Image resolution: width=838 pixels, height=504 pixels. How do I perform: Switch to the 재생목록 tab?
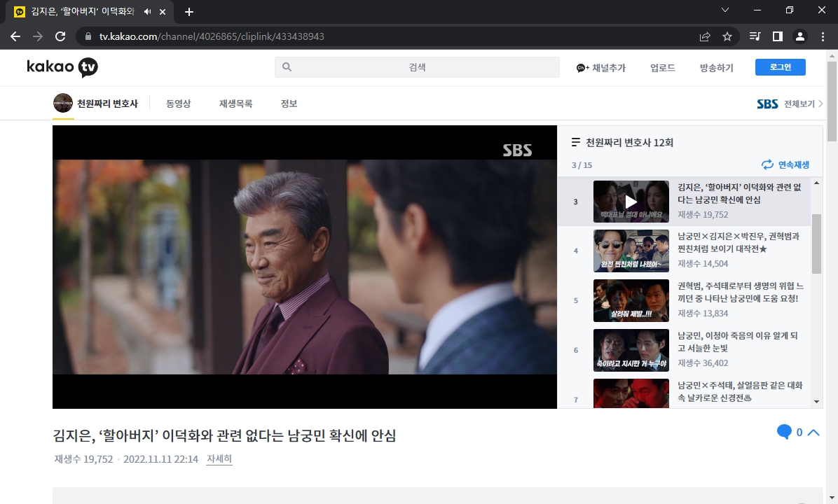click(235, 104)
